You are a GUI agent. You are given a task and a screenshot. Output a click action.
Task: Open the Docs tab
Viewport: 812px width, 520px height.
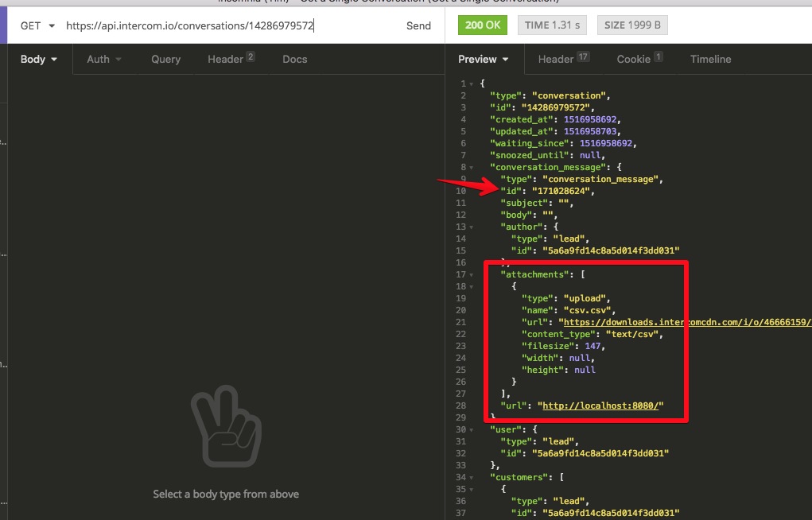point(295,59)
